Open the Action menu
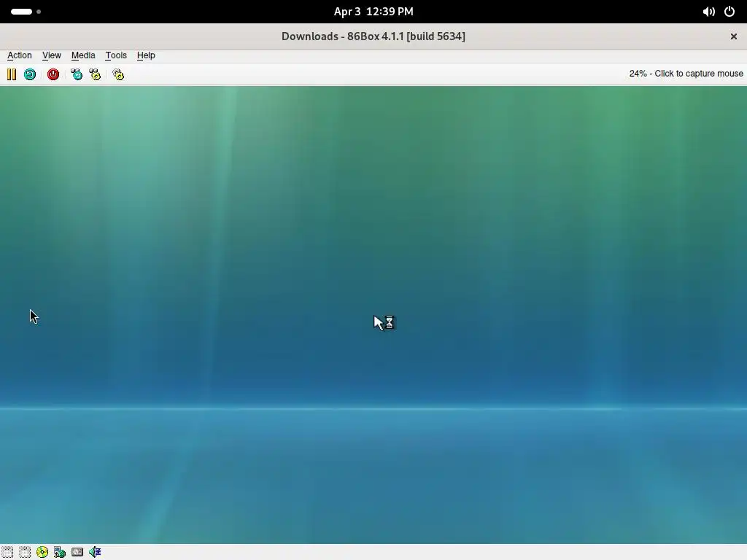 click(20, 55)
